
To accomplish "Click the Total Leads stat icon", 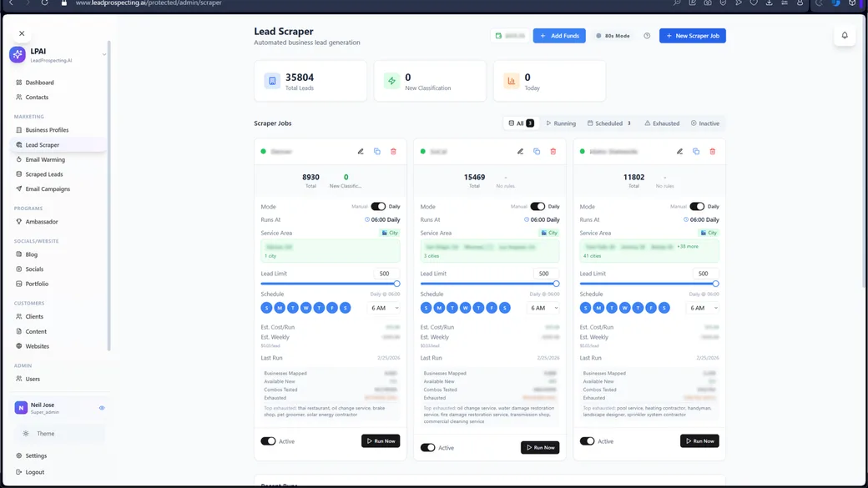I will click(272, 81).
